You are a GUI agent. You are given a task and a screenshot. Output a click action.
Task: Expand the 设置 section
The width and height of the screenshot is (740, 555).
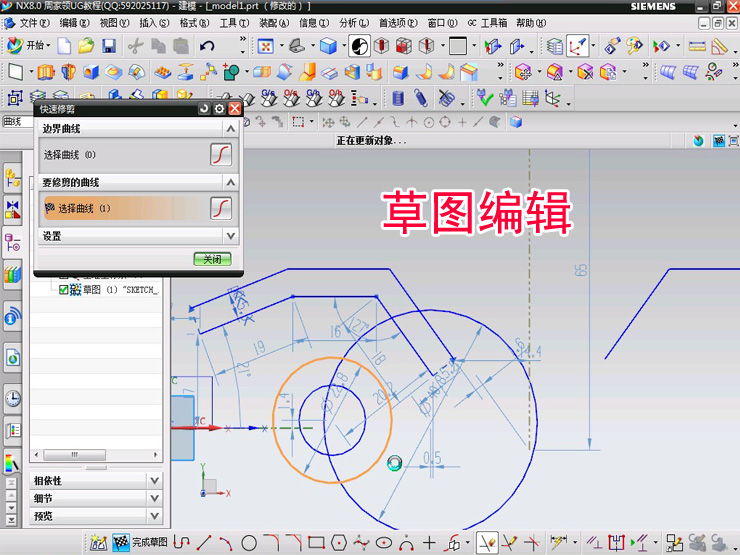click(231, 236)
